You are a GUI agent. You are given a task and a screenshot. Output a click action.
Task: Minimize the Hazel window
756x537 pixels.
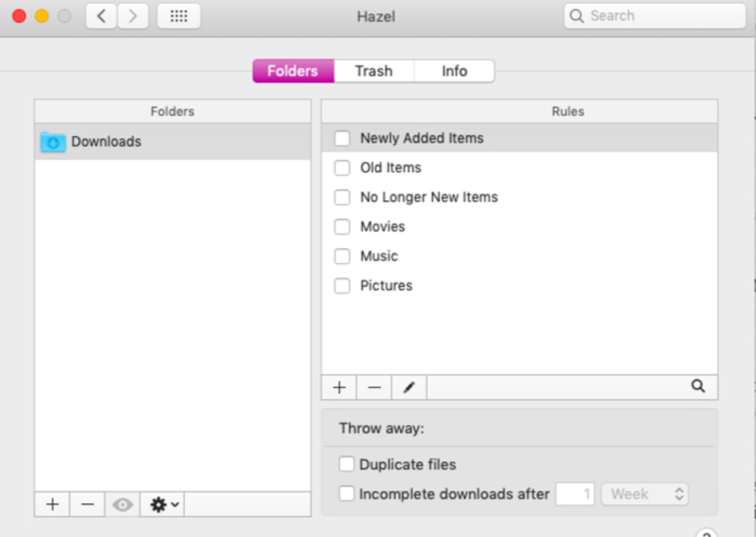click(42, 16)
